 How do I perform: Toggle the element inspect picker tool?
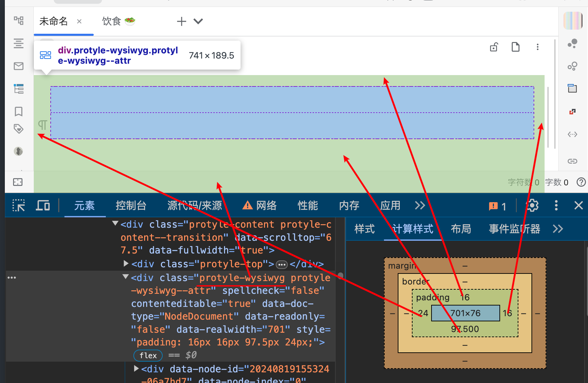point(19,206)
